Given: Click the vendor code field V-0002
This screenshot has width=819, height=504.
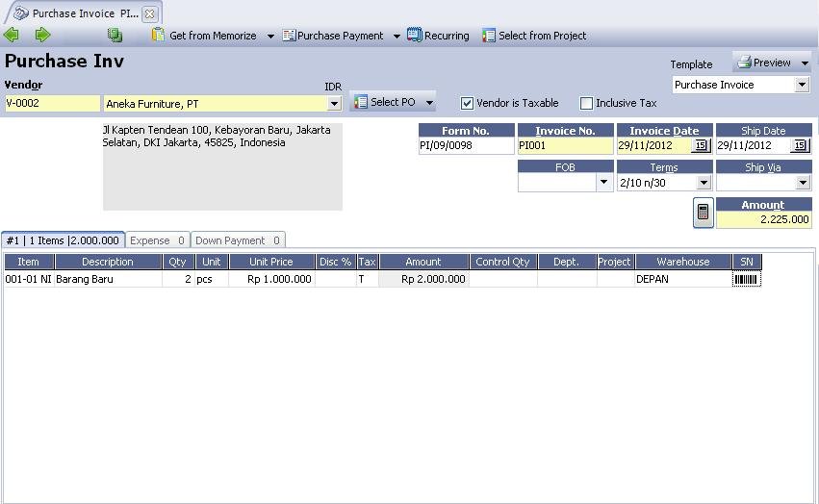Looking at the screenshot, I should [x=52, y=103].
